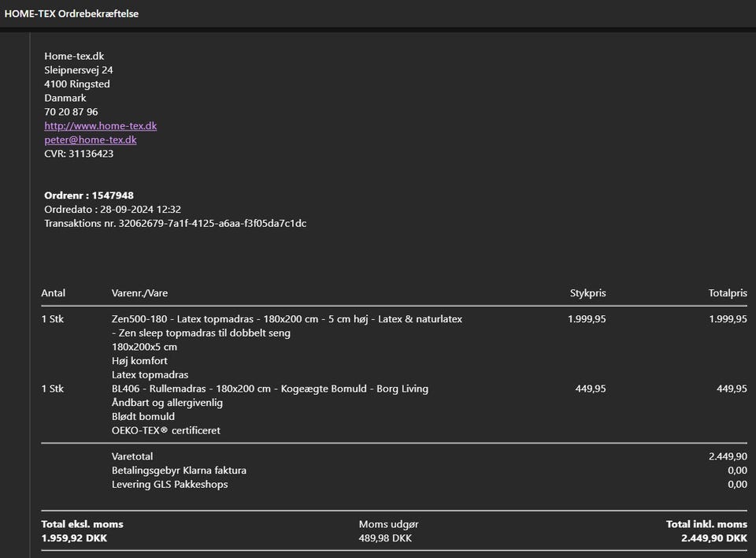Click the peter@home-tex.dk email link

pos(90,140)
